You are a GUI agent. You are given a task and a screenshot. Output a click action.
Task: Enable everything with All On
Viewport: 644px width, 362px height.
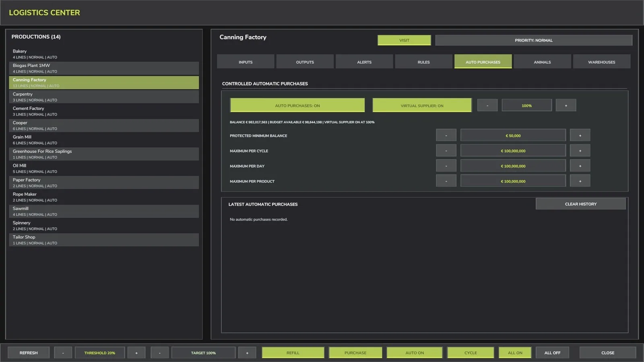point(515,353)
